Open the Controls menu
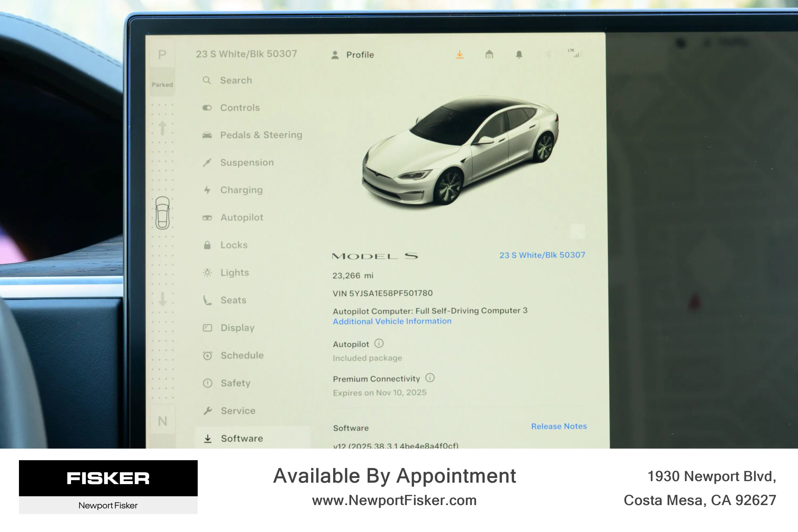The image size is (798, 532). point(239,107)
